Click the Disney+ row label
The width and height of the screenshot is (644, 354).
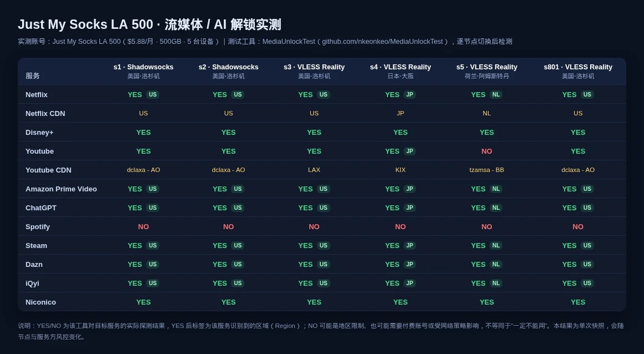coord(39,132)
